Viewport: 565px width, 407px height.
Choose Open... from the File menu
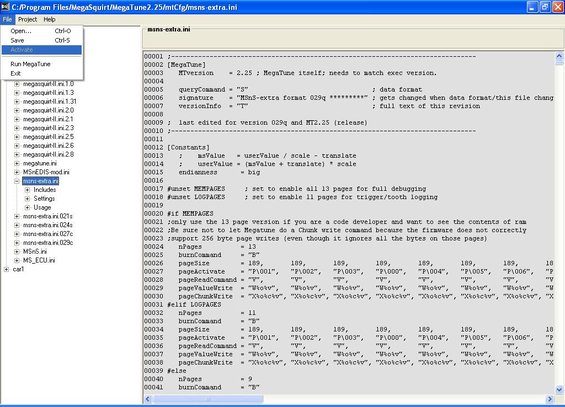coord(42,31)
